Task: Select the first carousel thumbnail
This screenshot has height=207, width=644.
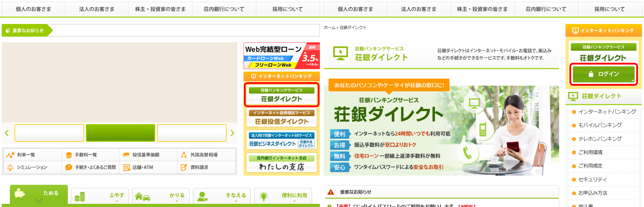Action: tap(49, 133)
